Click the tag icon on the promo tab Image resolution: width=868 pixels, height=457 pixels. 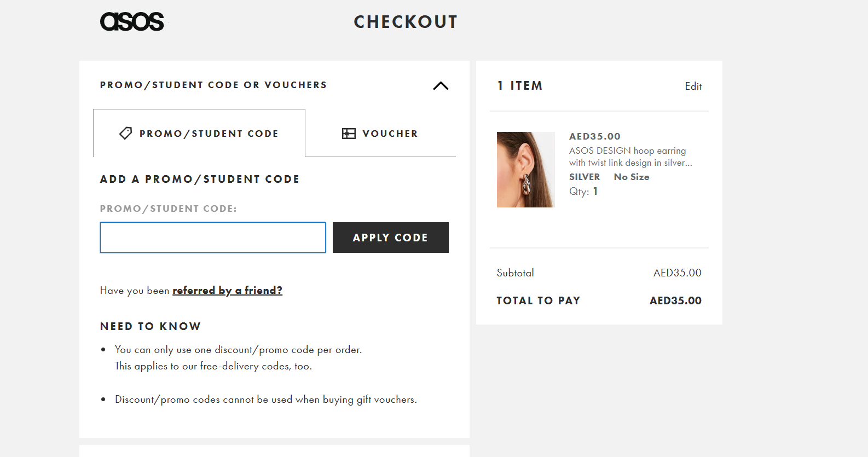point(126,134)
